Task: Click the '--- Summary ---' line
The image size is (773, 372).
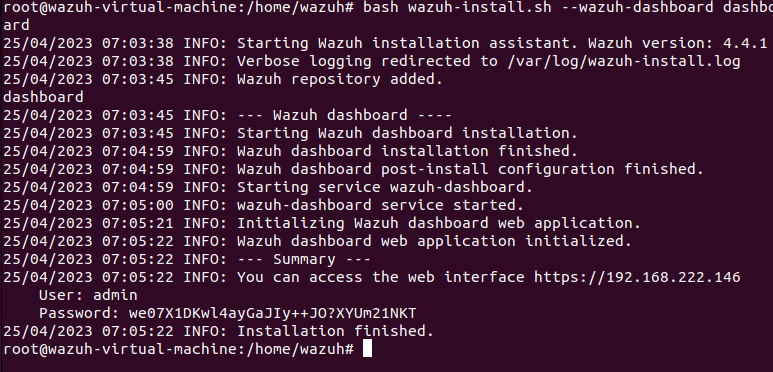Action: click(304, 259)
